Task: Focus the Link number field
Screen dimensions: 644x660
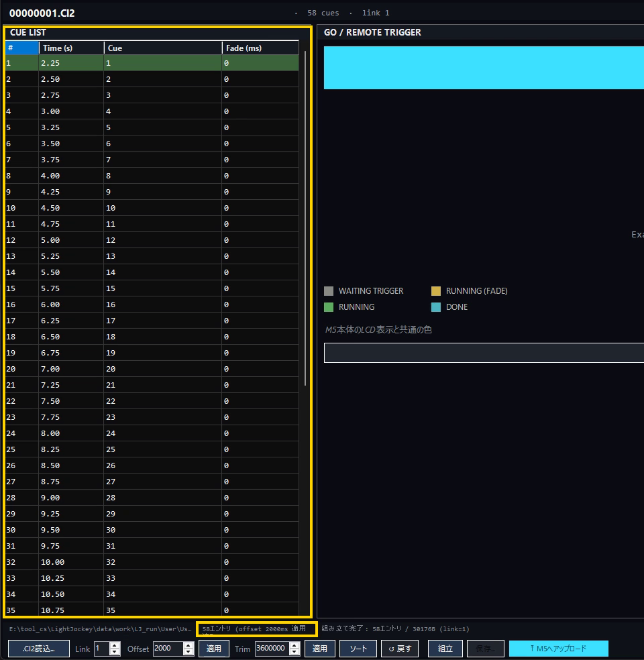Action: pos(102,648)
